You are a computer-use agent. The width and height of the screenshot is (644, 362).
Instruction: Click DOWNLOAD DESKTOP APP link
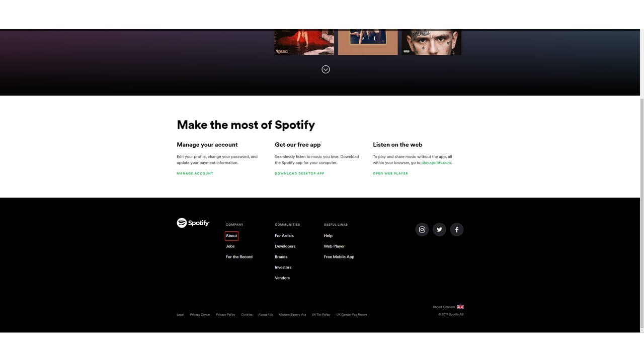[299, 173]
